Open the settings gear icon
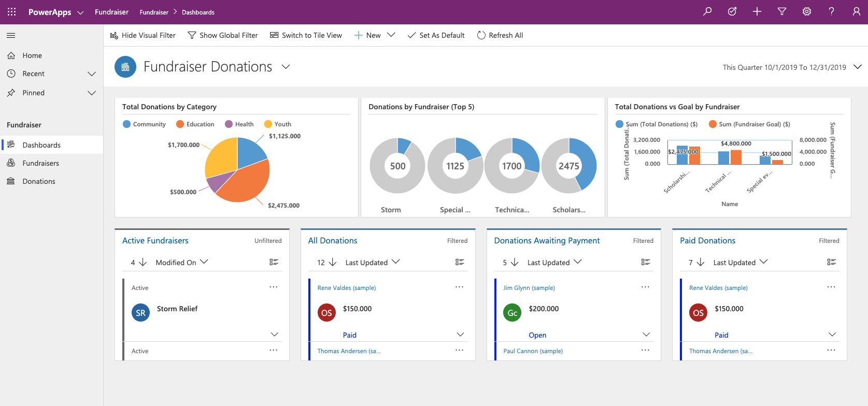Screen dimensions: 868x406 [x=807, y=11]
